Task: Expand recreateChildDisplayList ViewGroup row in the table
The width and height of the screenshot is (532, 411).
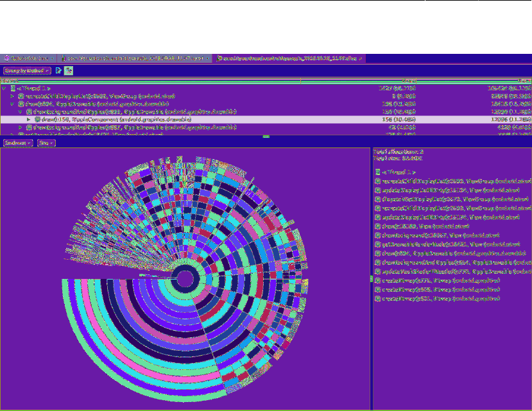Action: [12, 96]
